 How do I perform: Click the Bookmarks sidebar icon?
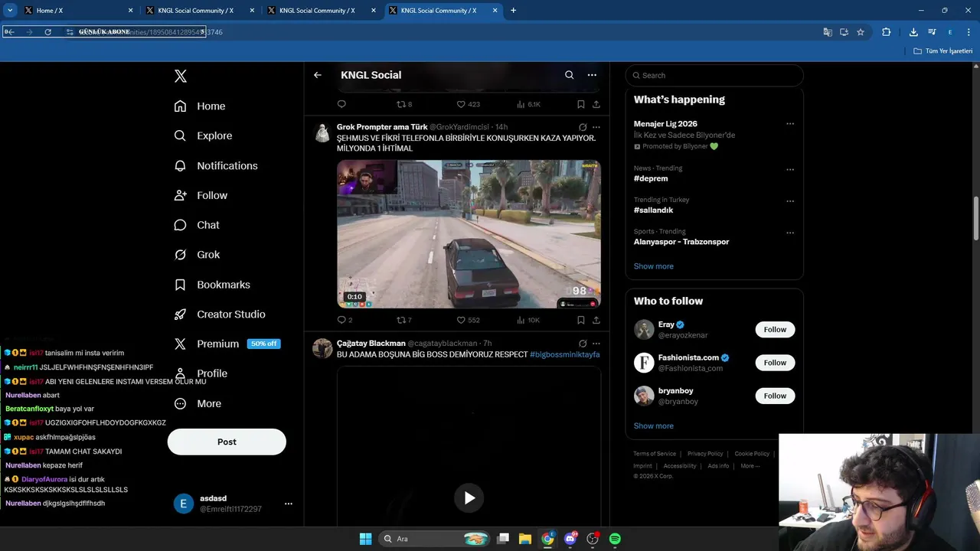[180, 285]
